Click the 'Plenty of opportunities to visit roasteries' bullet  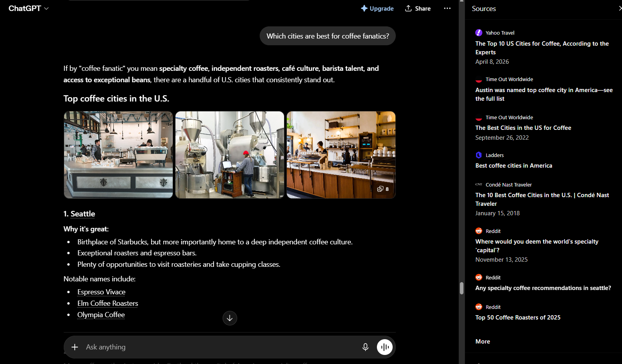(179, 264)
